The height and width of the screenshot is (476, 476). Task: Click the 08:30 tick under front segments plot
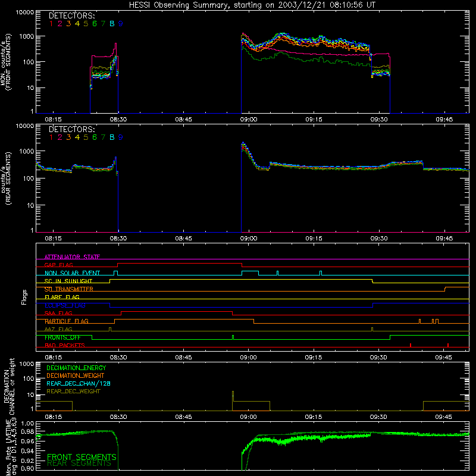pos(118,120)
